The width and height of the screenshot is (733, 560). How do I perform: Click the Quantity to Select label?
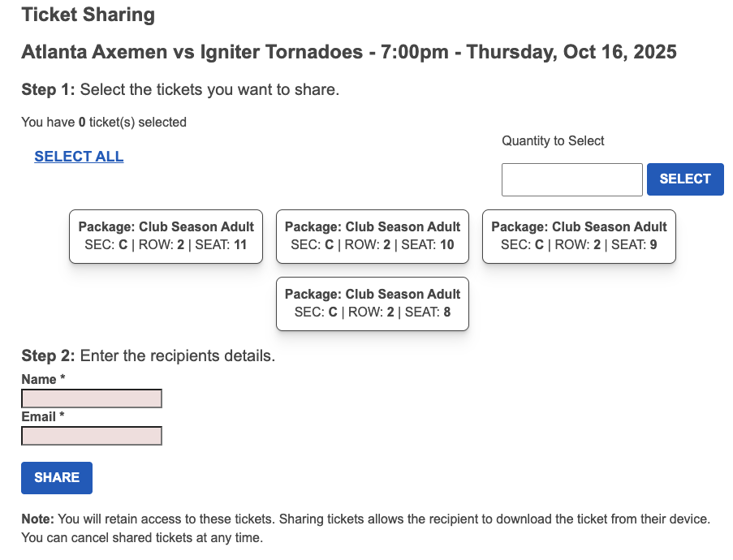click(x=553, y=140)
